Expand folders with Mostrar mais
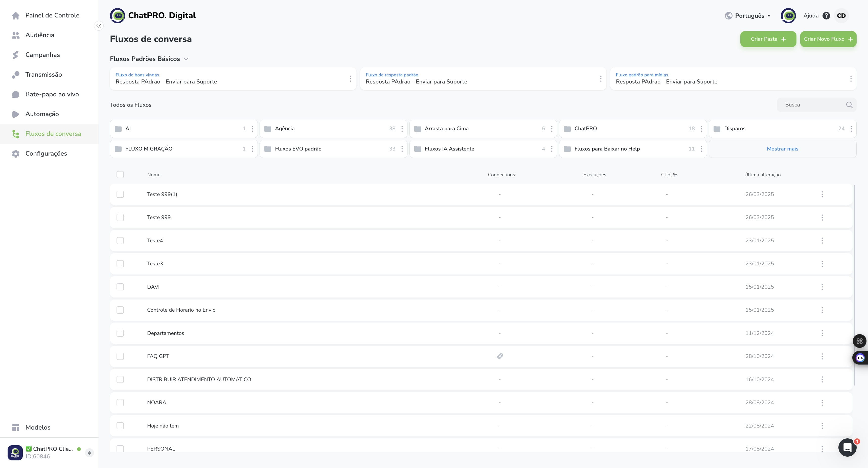Screen dimensions: 868x468 pos(782,149)
